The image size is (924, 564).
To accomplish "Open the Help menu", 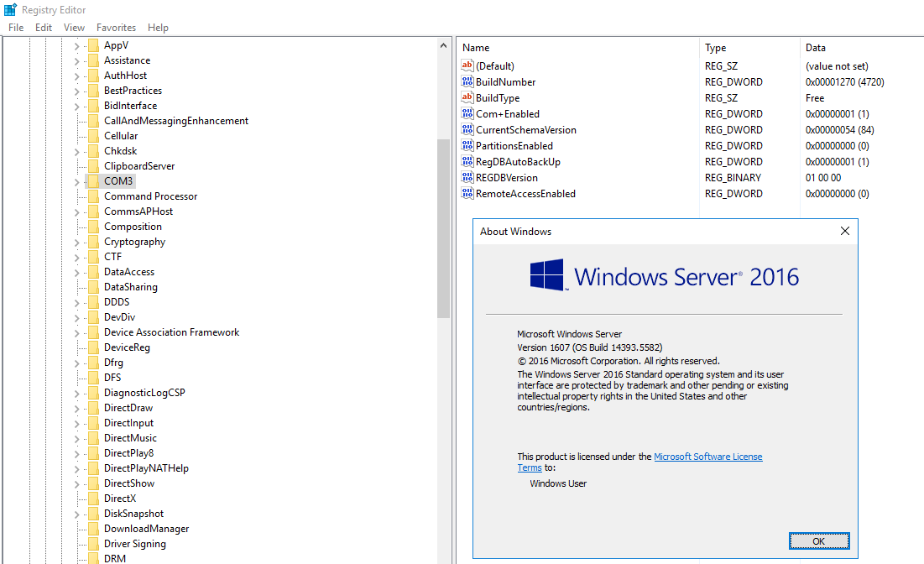I will pyautogui.click(x=158, y=27).
